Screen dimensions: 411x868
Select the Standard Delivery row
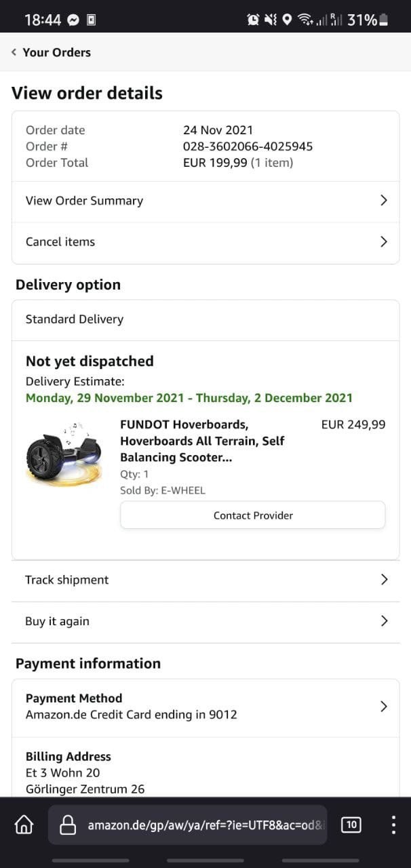tap(75, 319)
